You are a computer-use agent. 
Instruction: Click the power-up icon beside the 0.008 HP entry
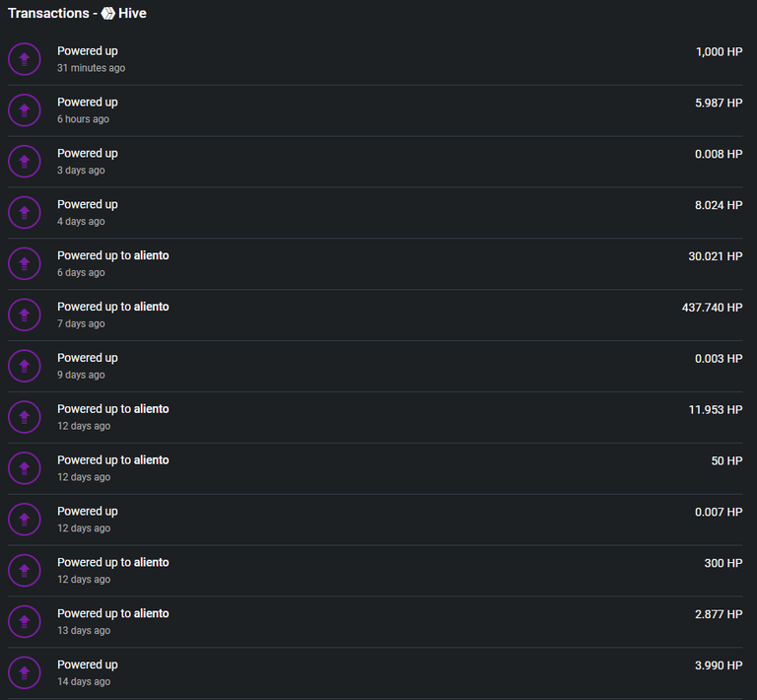tap(24, 162)
